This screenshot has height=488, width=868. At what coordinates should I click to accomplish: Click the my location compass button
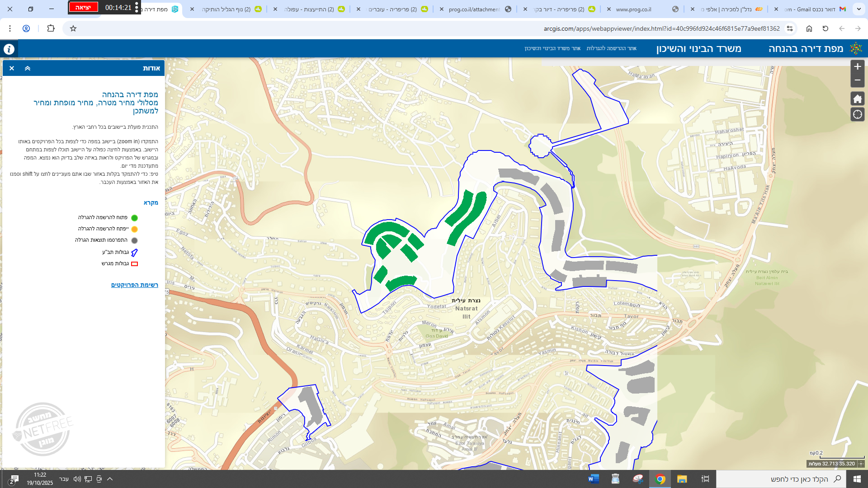point(858,114)
